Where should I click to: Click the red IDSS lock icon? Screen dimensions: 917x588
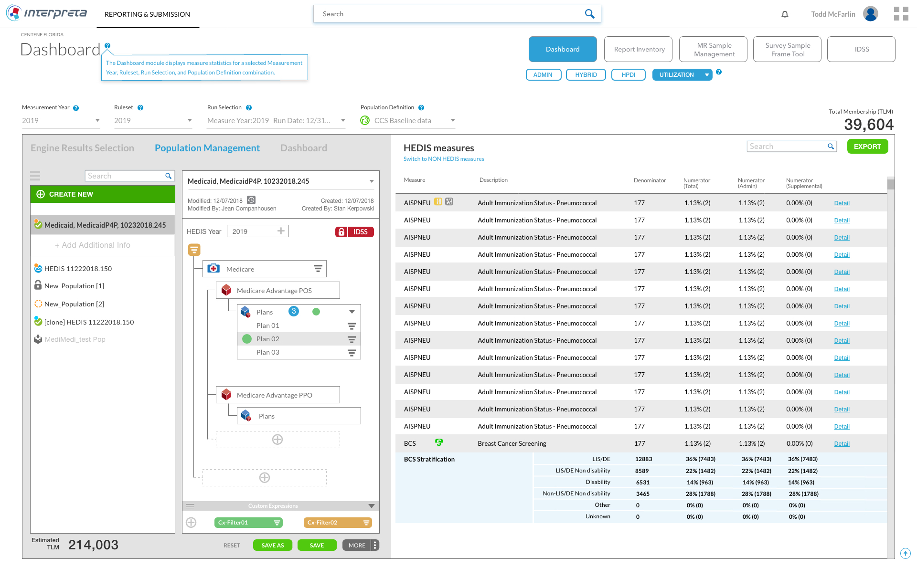[341, 232]
